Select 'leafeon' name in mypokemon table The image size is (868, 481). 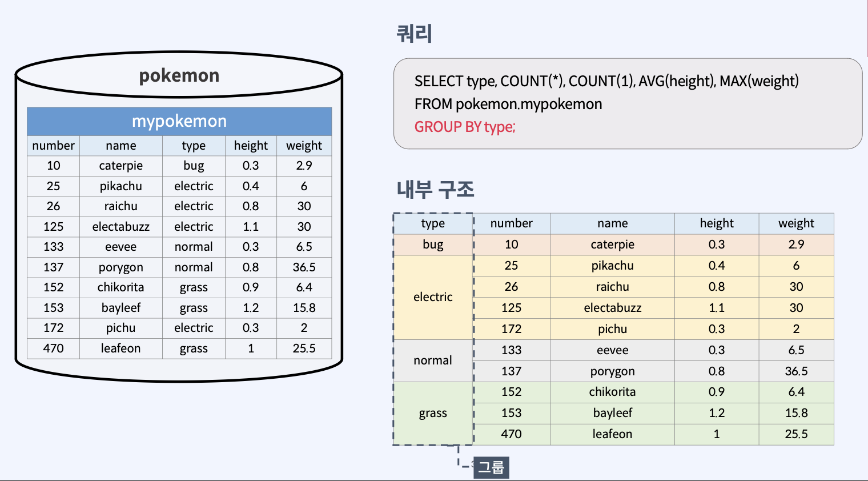point(121,348)
